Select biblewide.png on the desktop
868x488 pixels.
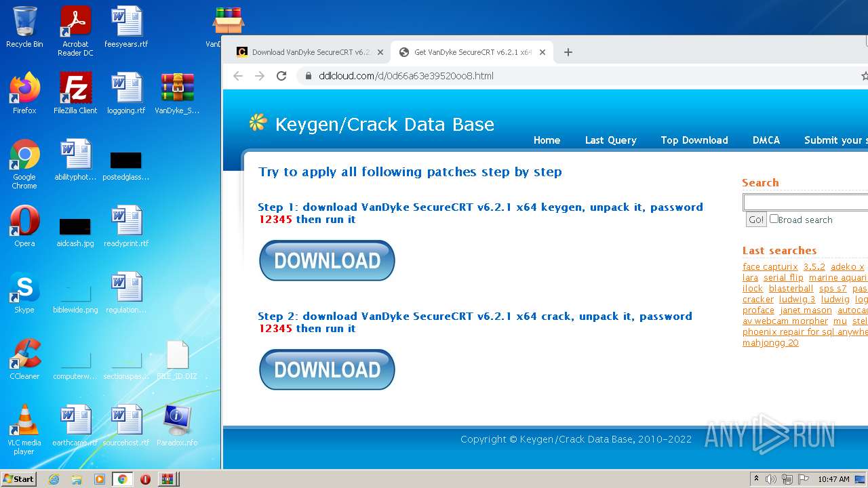point(75,298)
